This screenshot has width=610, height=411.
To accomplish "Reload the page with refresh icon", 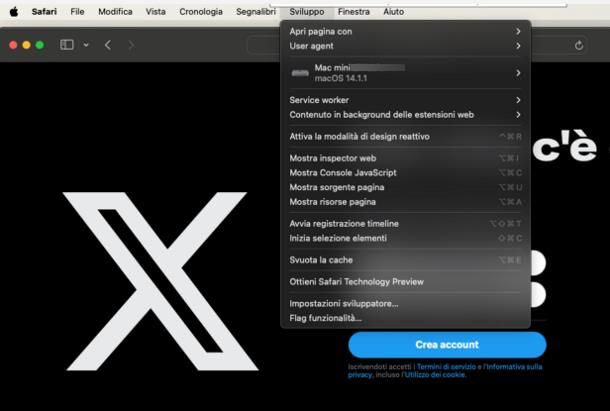I will click(x=579, y=46).
